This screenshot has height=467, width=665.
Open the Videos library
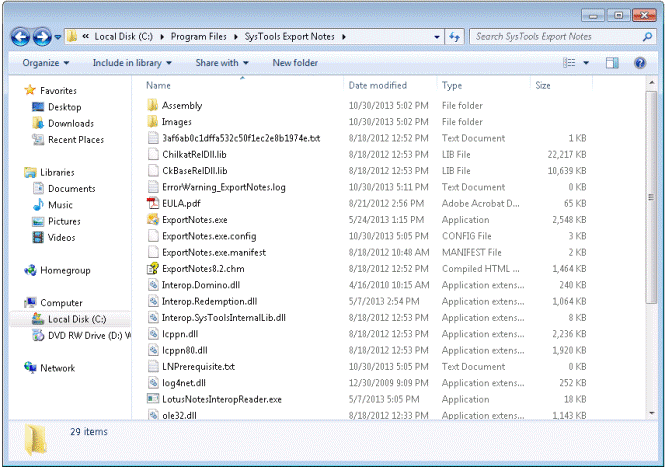click(x=61, y=238)
